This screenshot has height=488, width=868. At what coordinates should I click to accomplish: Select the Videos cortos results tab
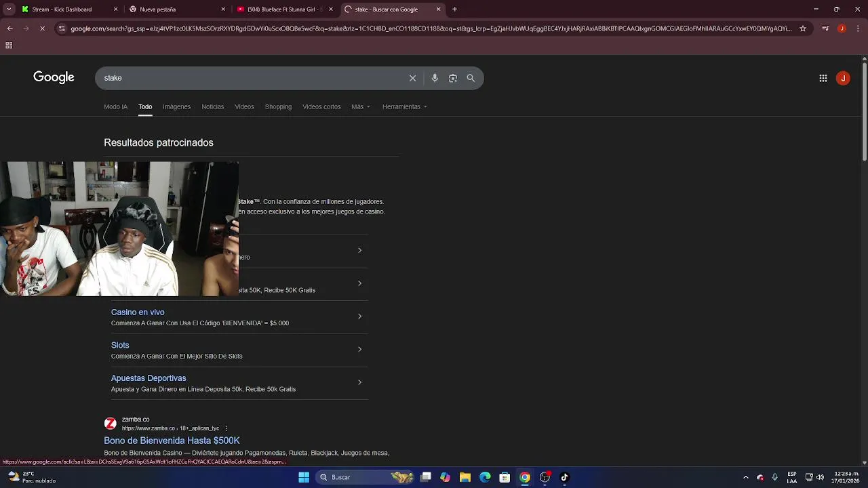321,106
